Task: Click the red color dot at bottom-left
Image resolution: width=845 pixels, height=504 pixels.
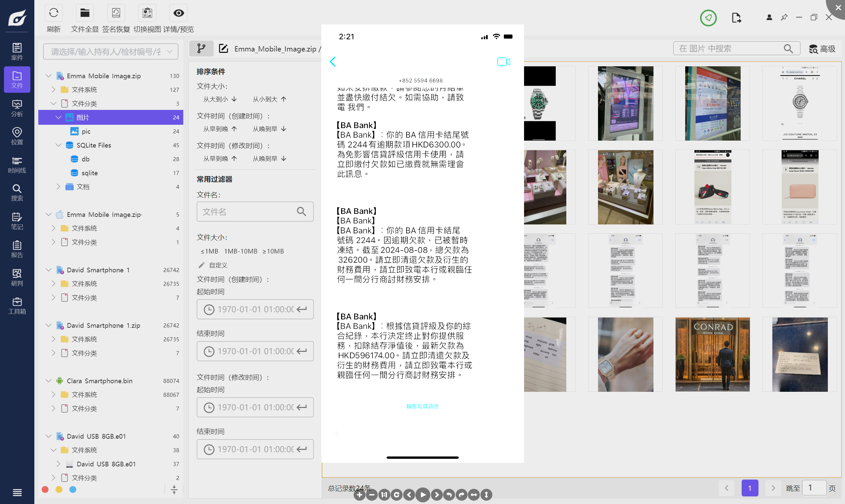Action: click(x=45, y=489)
